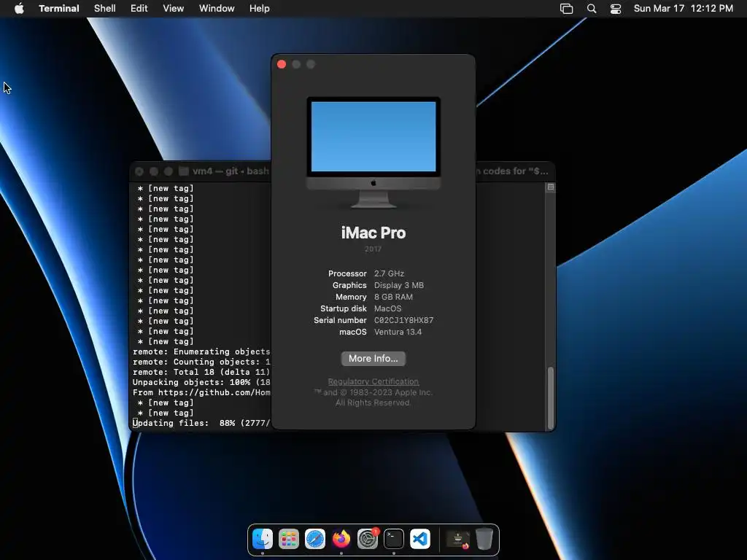Click the 'remote: Counting objects' Terminal line
This screenshot has height=560, width=747.
201,362
